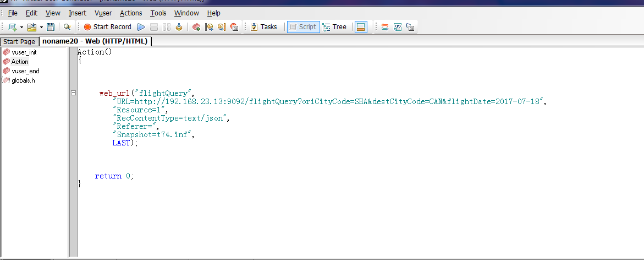Collapse the web_url code block
The height and width of the screenshot is (260, 644).
(73, 93)
